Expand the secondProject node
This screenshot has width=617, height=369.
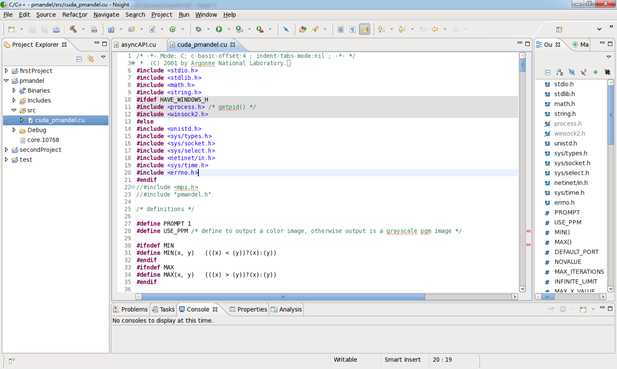6,149
